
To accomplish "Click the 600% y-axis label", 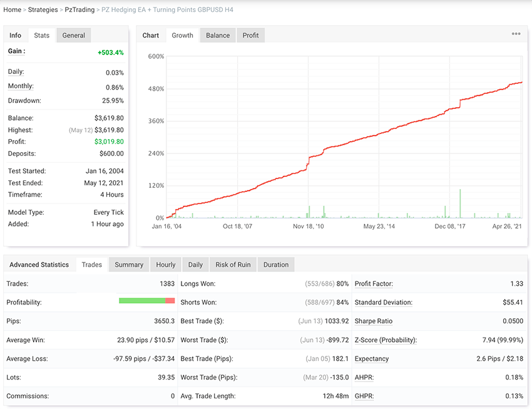I will tap(156, 56).
